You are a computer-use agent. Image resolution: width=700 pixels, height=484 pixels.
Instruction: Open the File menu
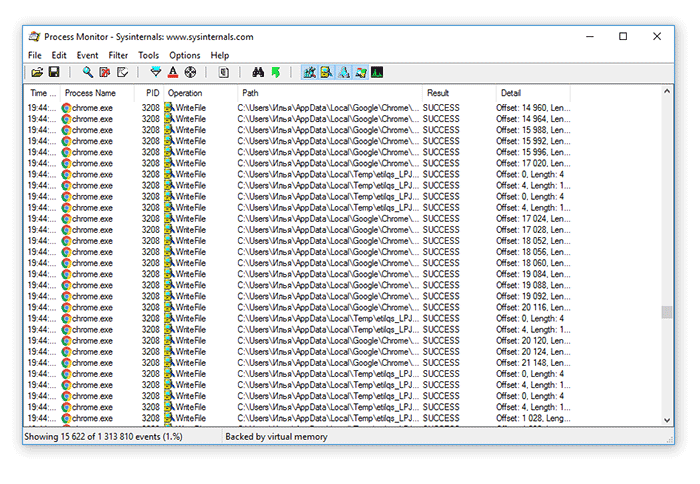(35, 55)
